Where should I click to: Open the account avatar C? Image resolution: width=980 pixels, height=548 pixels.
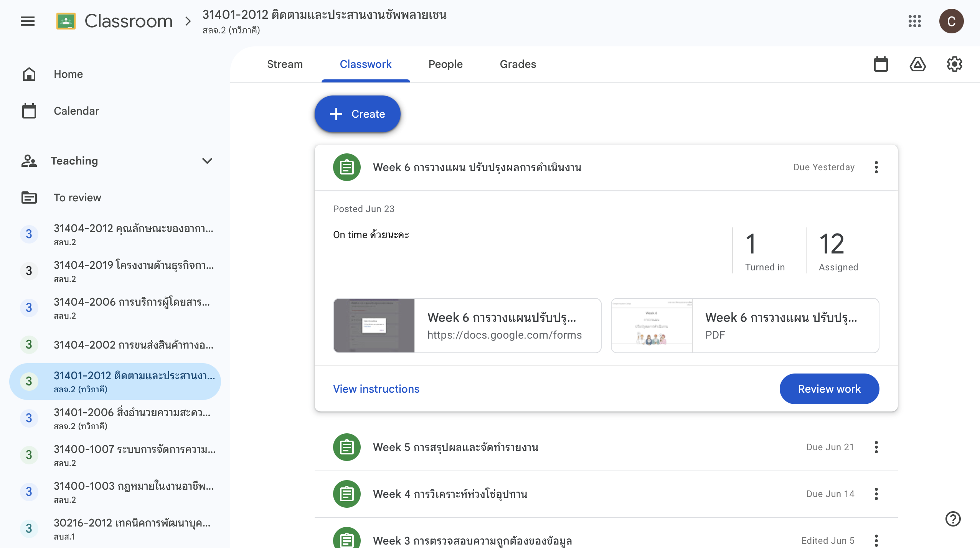pyautogui.click(x=952, y=21)
